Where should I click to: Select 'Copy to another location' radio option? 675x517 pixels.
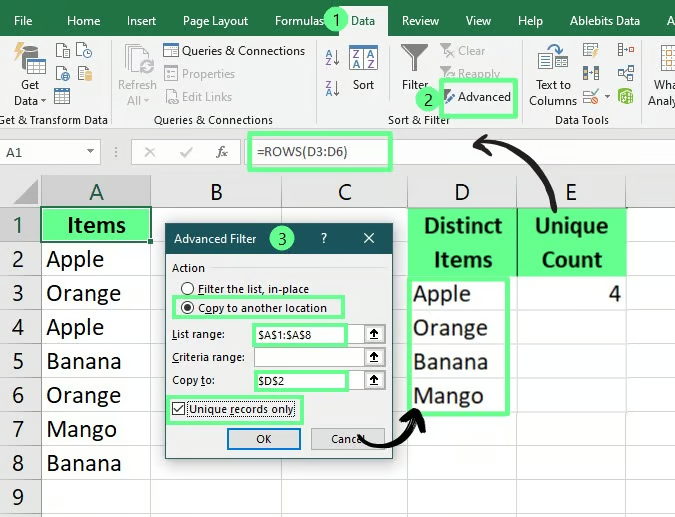187,308
